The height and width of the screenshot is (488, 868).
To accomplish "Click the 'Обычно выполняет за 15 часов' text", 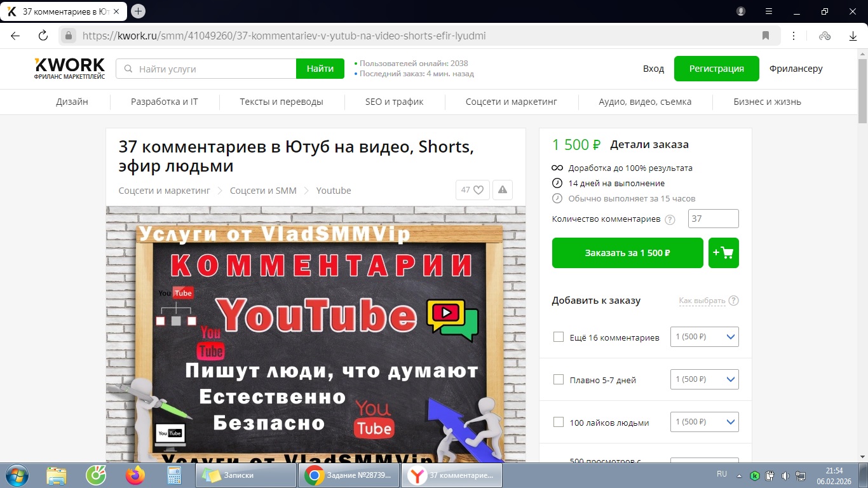I will [x=632, y=199].
